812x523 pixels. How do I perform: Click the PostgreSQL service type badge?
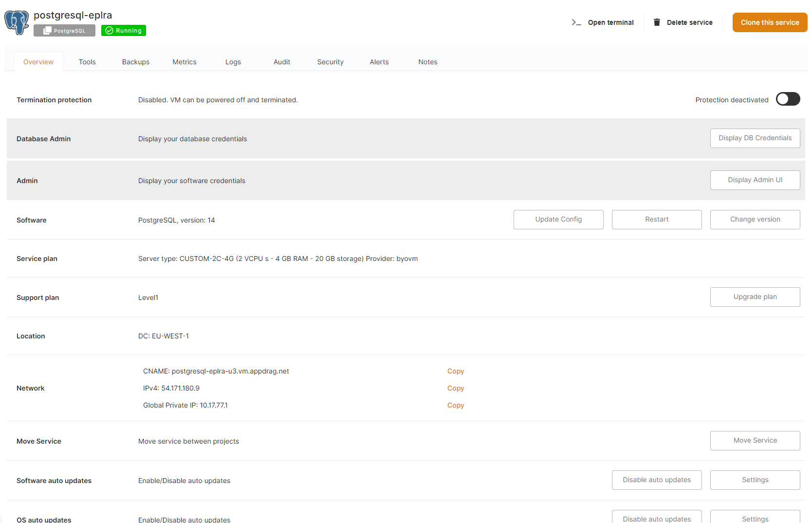[64, 31]
